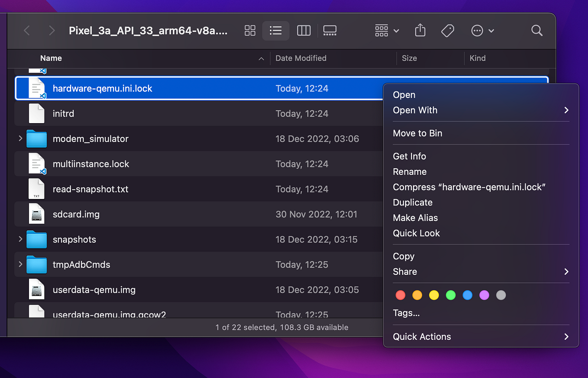Select list view in the toolbar
Screen dimensions: 588x378
(276, 30)
